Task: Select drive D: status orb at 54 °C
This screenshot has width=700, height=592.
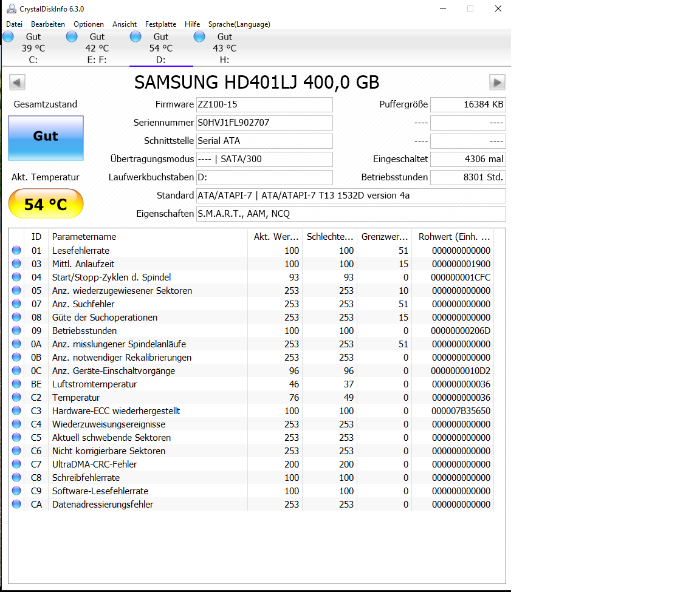Action: point(136,36)
